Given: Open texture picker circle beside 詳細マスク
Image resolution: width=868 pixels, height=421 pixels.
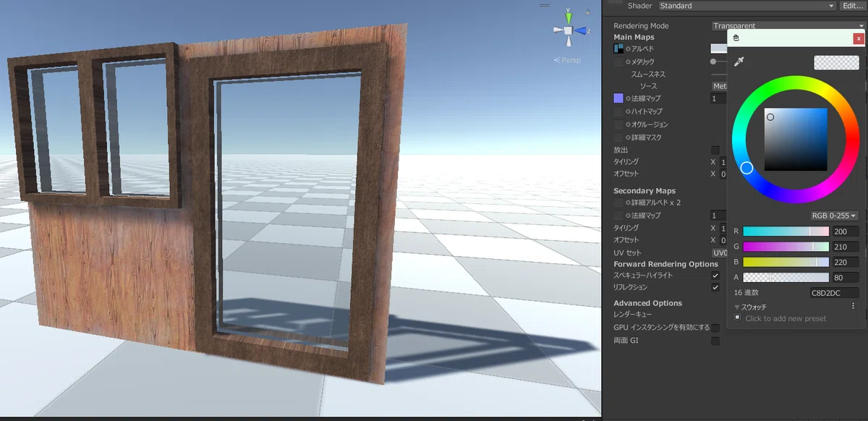Looking at the screenshot, I should (628, 137).
